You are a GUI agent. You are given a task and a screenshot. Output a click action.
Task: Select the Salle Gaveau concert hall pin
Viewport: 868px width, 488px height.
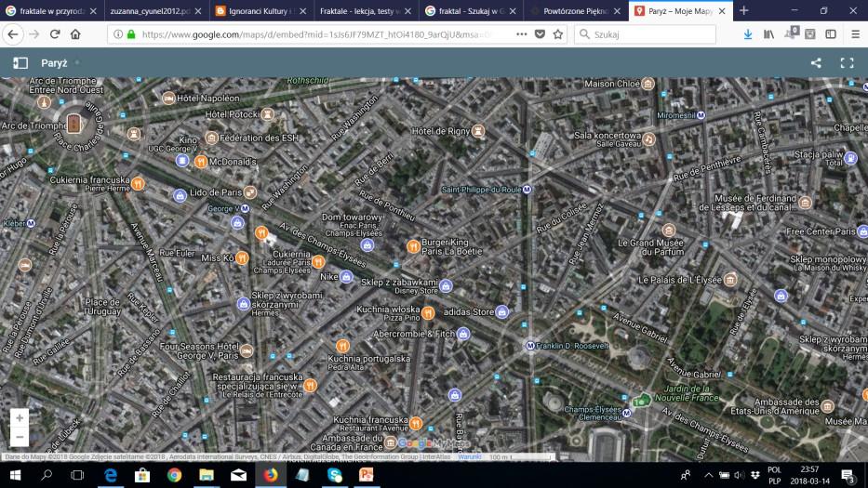(x=648, y=138)
